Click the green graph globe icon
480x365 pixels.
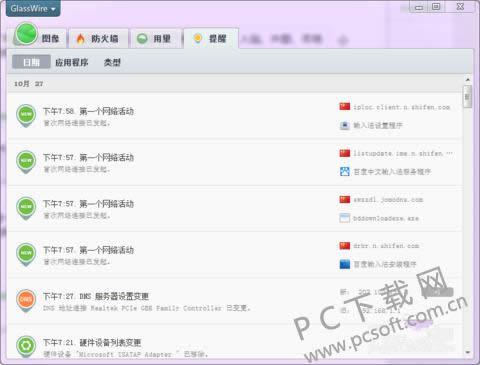27,34
